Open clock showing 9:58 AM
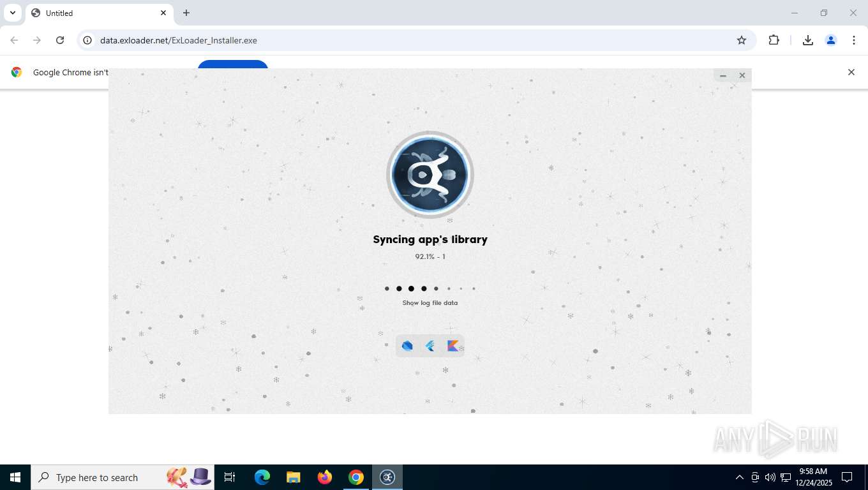The image size is (868, 490). pos(813,477)
